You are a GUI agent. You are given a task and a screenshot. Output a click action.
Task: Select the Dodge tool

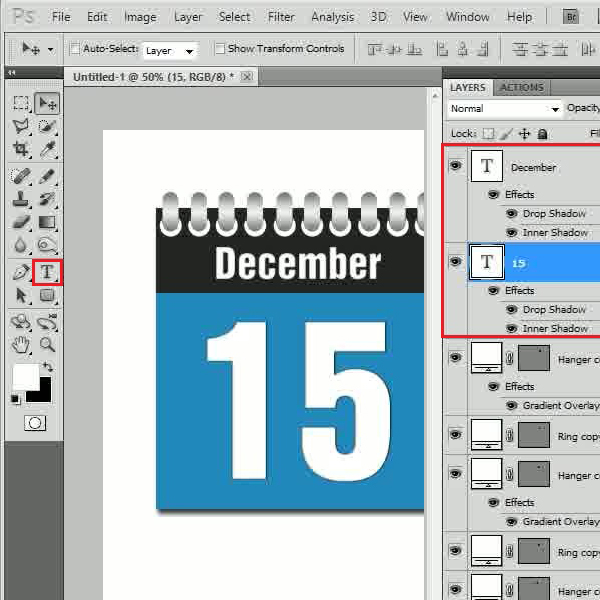tap(47, 245)
